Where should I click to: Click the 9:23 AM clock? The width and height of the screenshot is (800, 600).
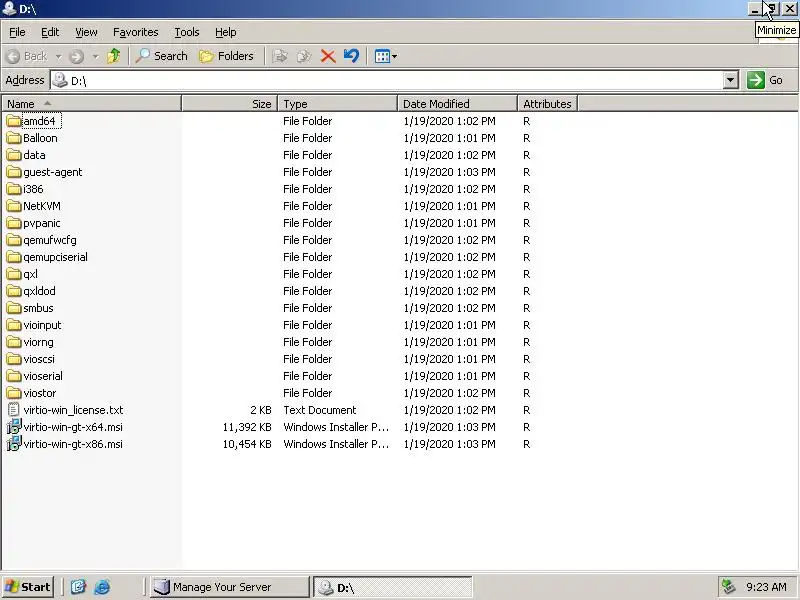point(766,587)
